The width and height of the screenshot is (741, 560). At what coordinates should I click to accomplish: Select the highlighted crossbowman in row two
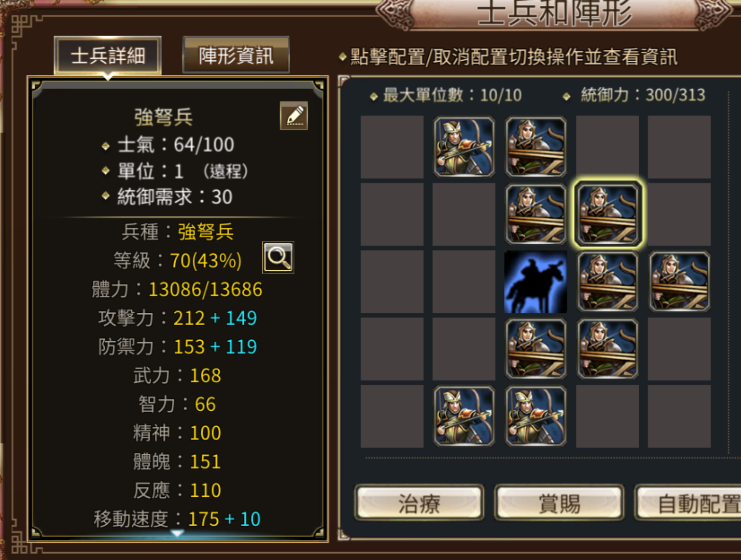[x=607, y=214]
